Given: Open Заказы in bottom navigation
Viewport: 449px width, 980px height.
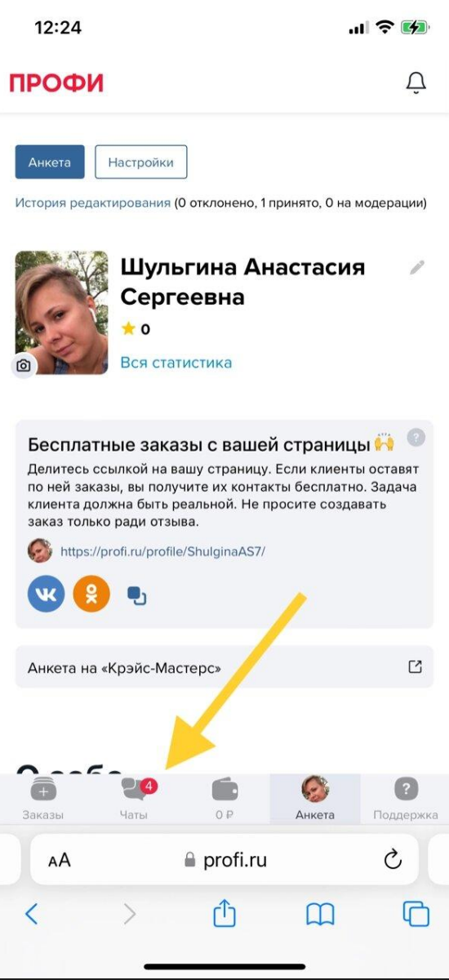Looking at the screenshot, I should coord(42,800).
